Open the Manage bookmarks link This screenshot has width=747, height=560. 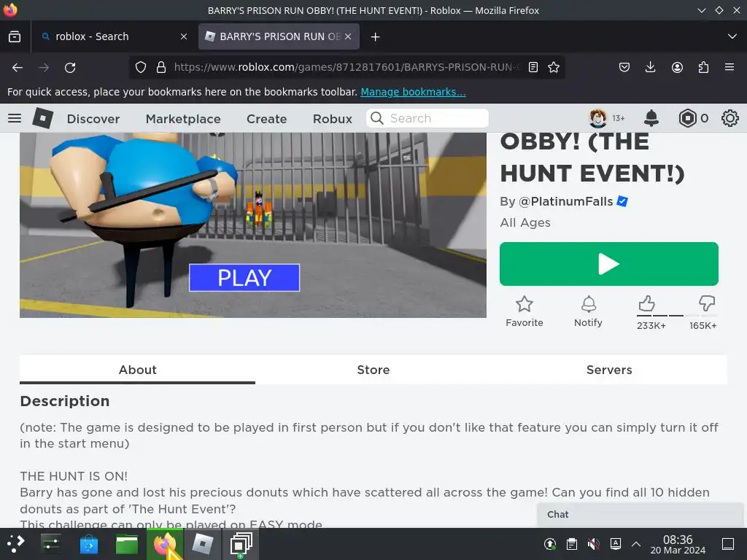413,92
